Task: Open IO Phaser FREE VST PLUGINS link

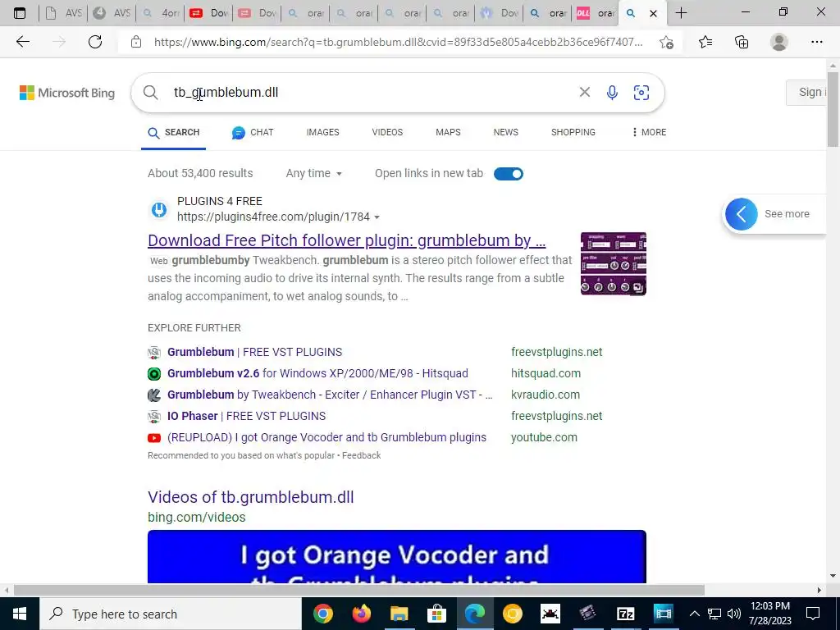Action: pos(246,416)
